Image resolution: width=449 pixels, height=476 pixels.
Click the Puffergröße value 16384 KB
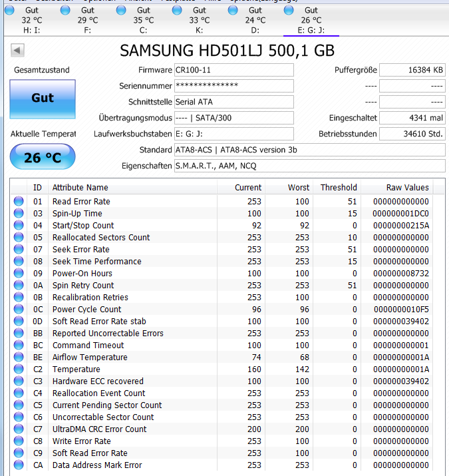tap(412, 70)
